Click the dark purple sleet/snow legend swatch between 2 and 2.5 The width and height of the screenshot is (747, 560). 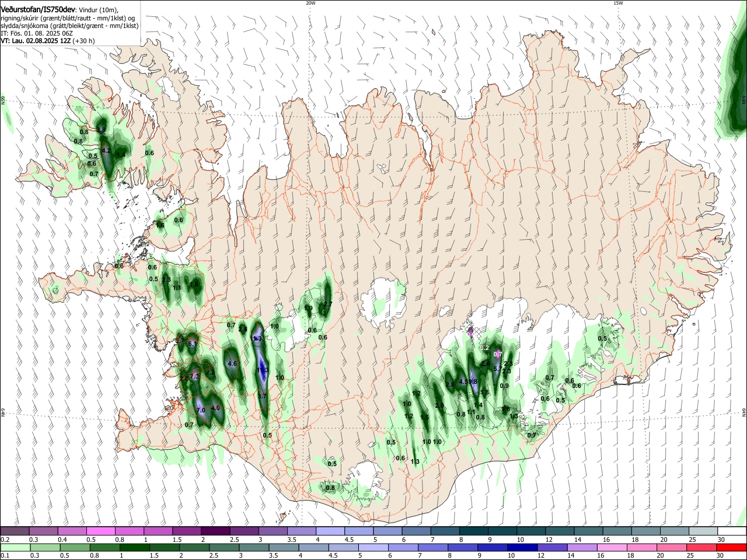point(215,531)
